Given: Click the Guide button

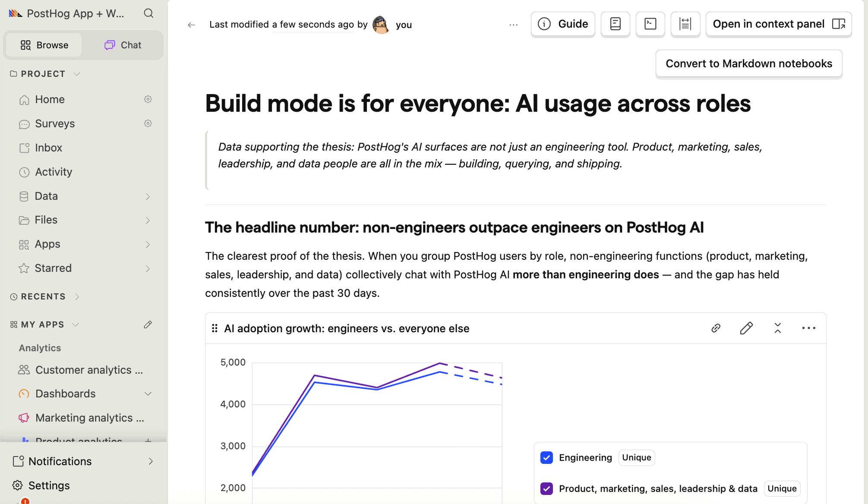Looking at the screenshot, I should (x=563, y=24).
